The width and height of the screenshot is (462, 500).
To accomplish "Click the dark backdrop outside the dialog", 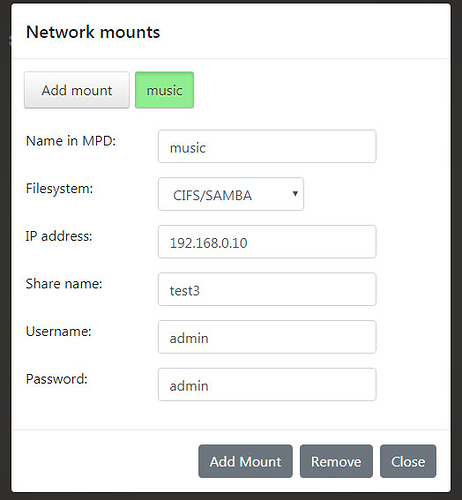I will tap(457, 250).
